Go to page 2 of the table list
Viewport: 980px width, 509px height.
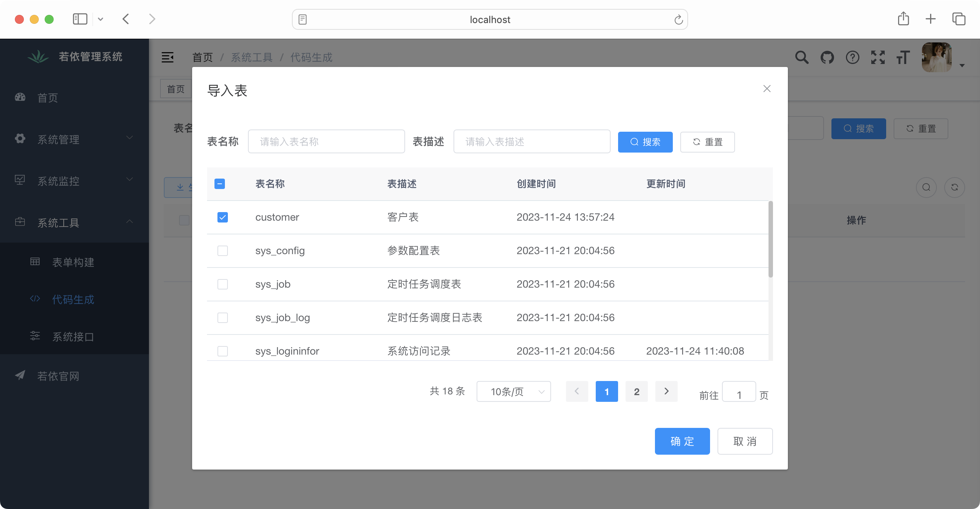[636, 391]
